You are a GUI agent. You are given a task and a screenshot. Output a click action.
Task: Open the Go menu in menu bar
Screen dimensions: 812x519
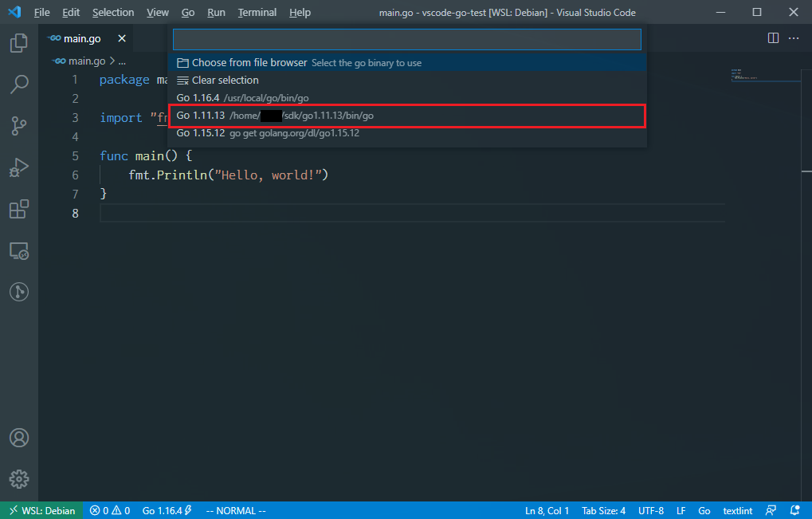pos(187,12)
